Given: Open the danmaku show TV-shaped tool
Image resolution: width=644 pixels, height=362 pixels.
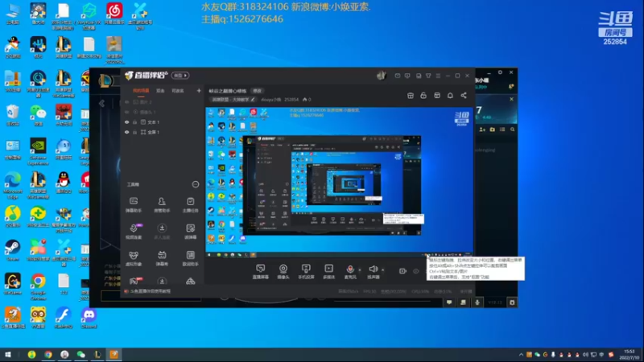Looking at the screenshot, I should 162,258.
